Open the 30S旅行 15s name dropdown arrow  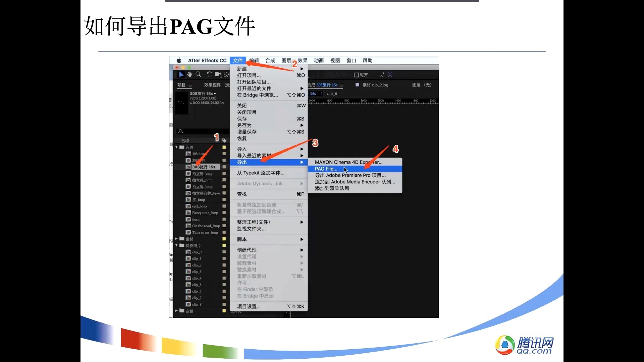(215, 94)
